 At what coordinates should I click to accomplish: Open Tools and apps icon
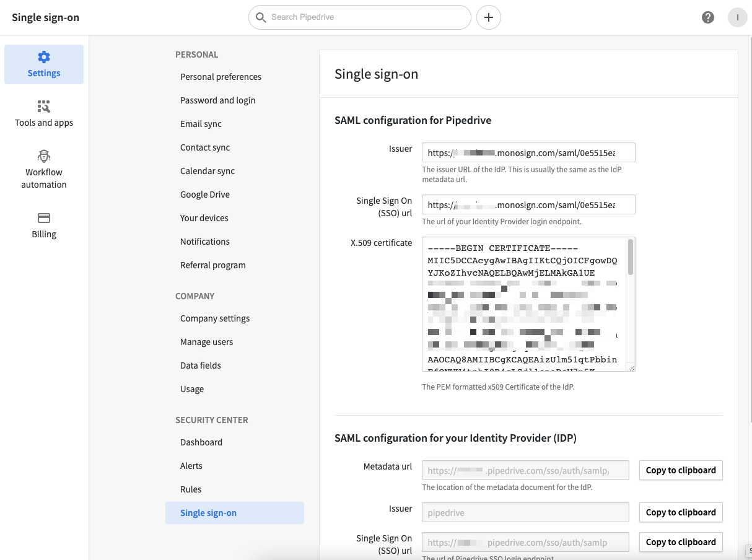pos(44,107)
